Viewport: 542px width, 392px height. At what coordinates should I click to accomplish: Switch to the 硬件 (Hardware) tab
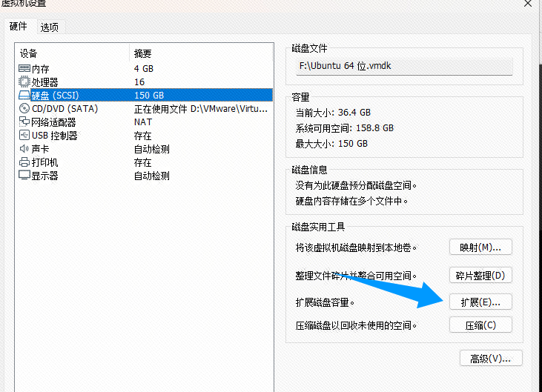pos(19,26)
